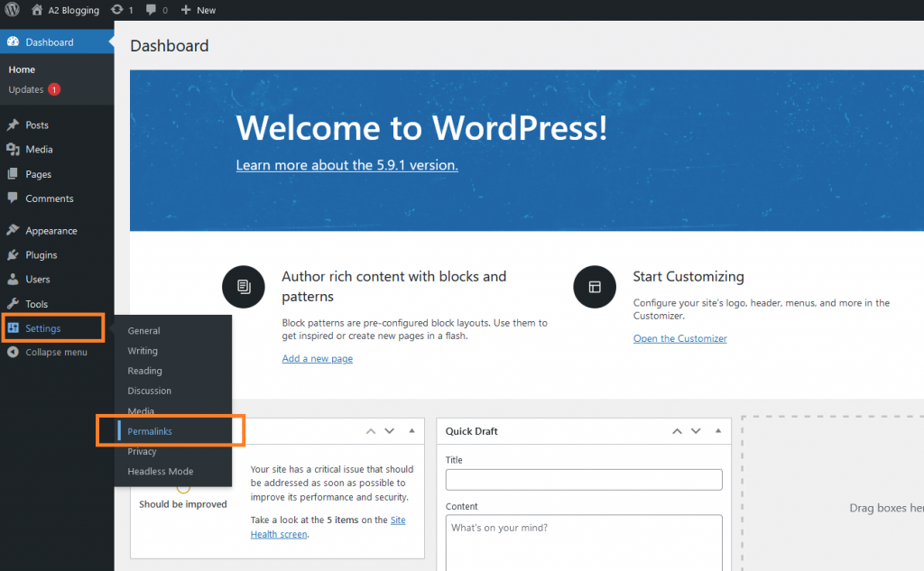Click the Start Customizing heading
The image size is (924, 571).
(688, 276)
